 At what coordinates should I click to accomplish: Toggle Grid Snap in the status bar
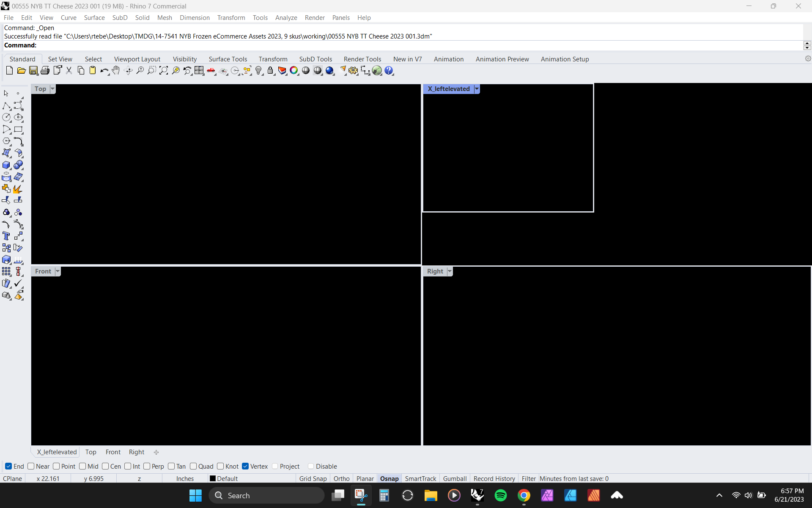pyautogui.click(x=313, y=478)
